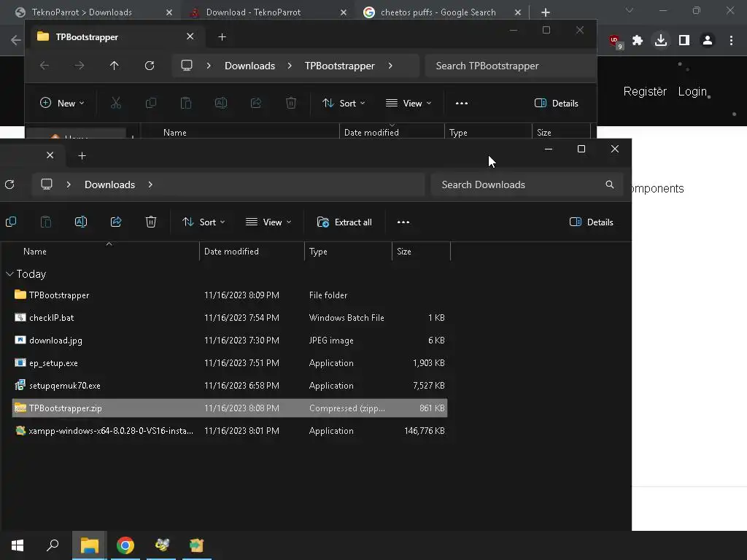Open new Chrome tab
The width and height of the screenshot is (747, 560).
546,12
